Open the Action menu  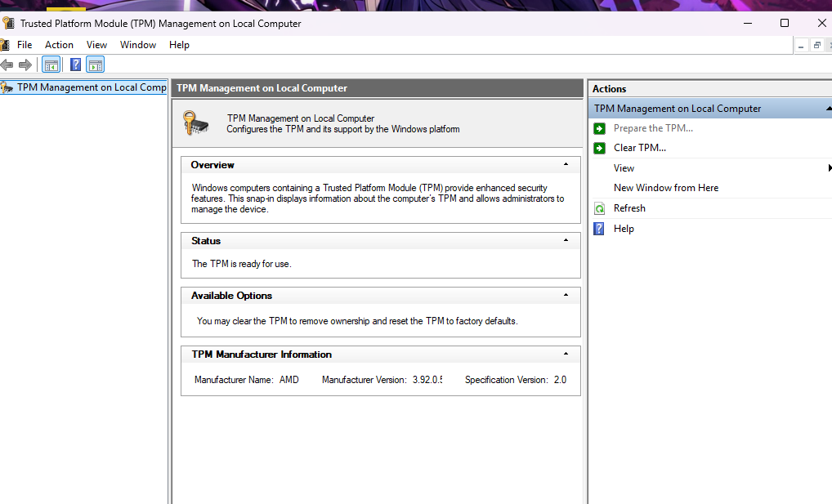click(59, 45)
